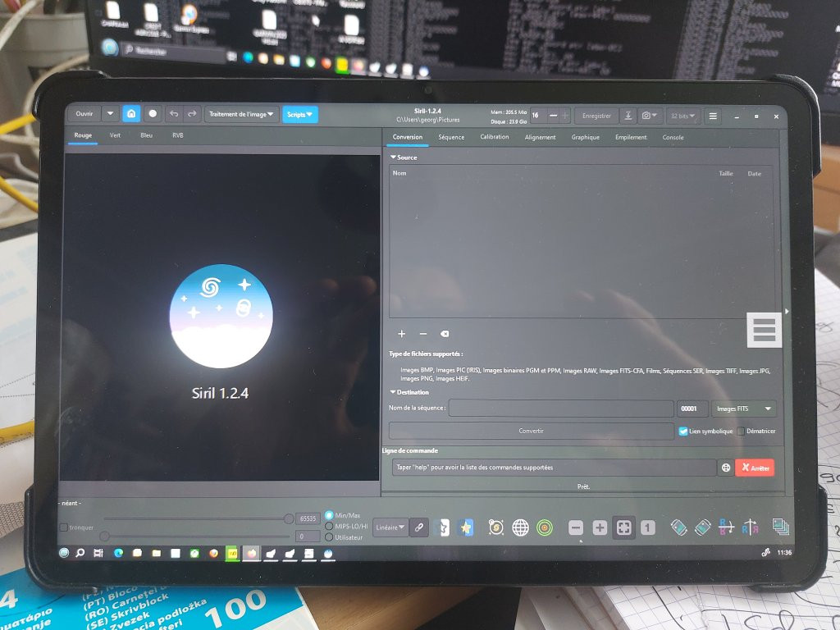Switch to the Alignement tab
840x630 pixels.
click(540, 137)
